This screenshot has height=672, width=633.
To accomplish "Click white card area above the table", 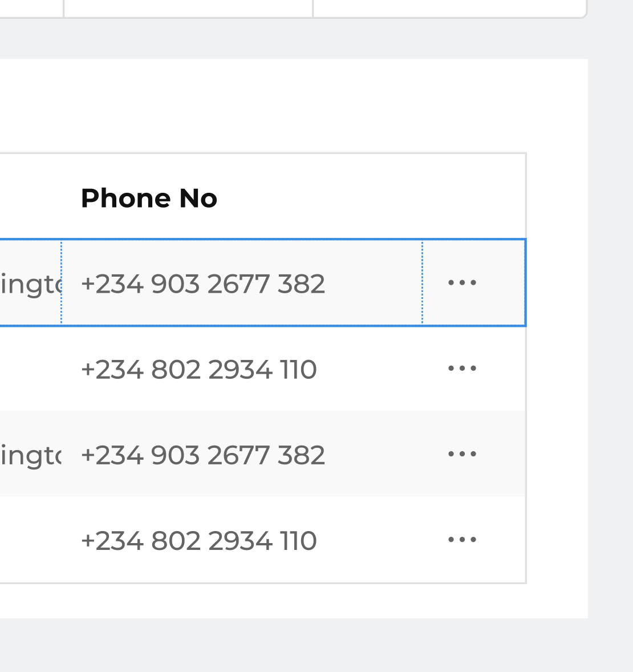I will (x=294, y=106).
